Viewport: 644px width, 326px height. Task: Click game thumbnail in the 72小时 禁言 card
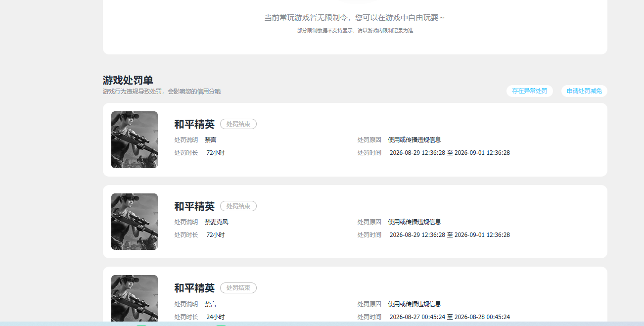(135, 140)
